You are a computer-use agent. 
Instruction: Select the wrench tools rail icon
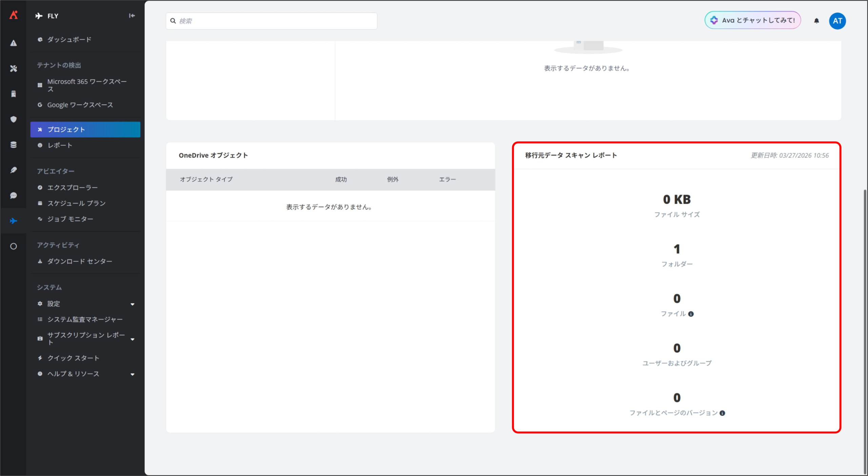14,68
